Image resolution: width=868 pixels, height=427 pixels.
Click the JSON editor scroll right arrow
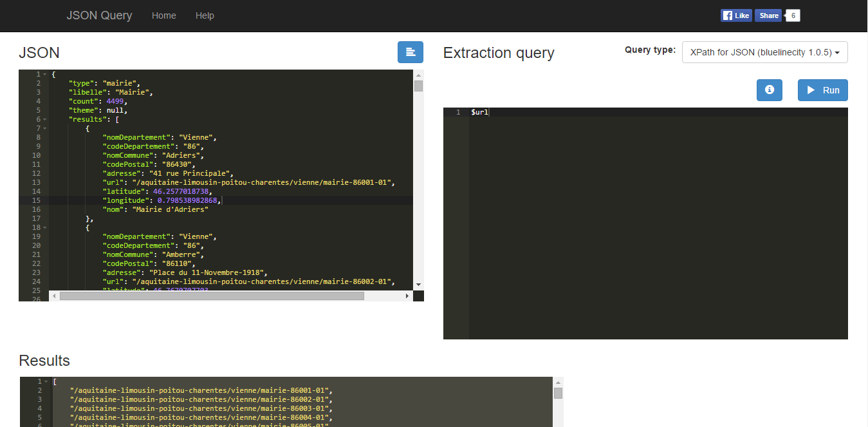click(407, 296)
